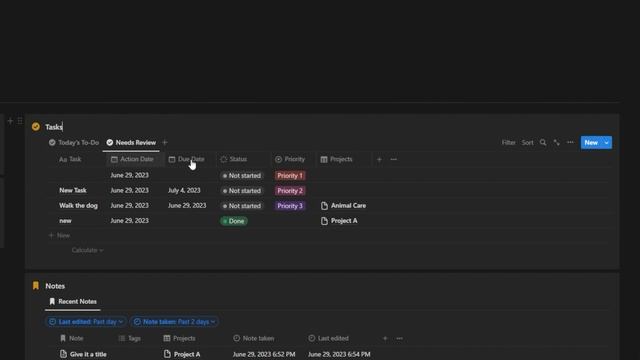Open the Note taken: Past 2 days filter
The image size is (640, 360).
pos(174,322)
